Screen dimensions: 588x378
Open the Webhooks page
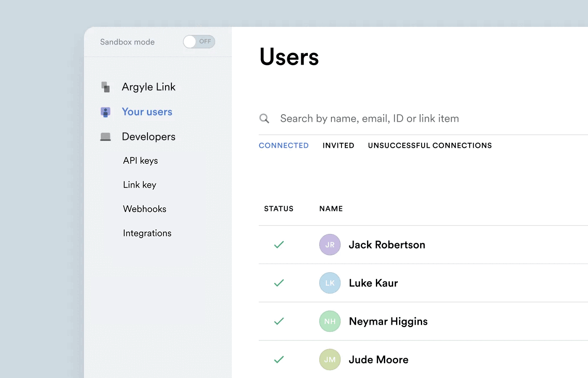click(144, 209)
